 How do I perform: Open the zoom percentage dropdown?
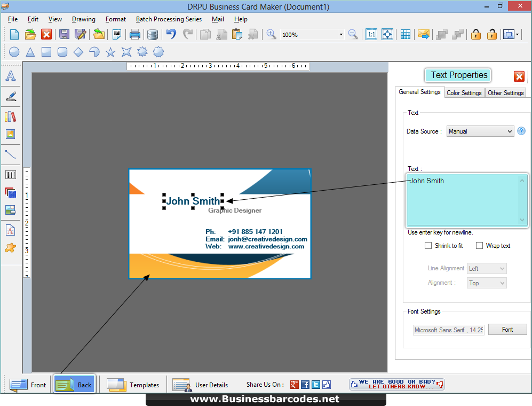tap(341, 34)
